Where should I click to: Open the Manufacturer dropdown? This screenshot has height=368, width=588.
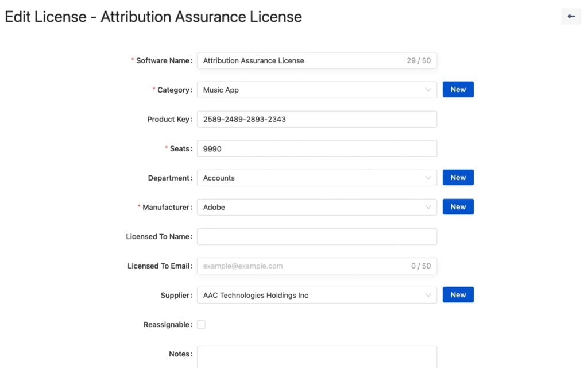coord(428,207)
